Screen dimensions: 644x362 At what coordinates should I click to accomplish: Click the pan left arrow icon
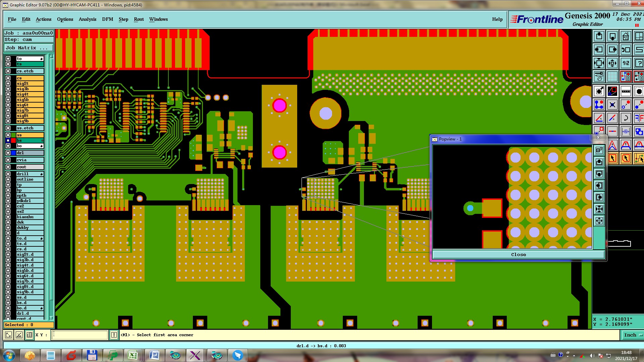pos(599,50)
